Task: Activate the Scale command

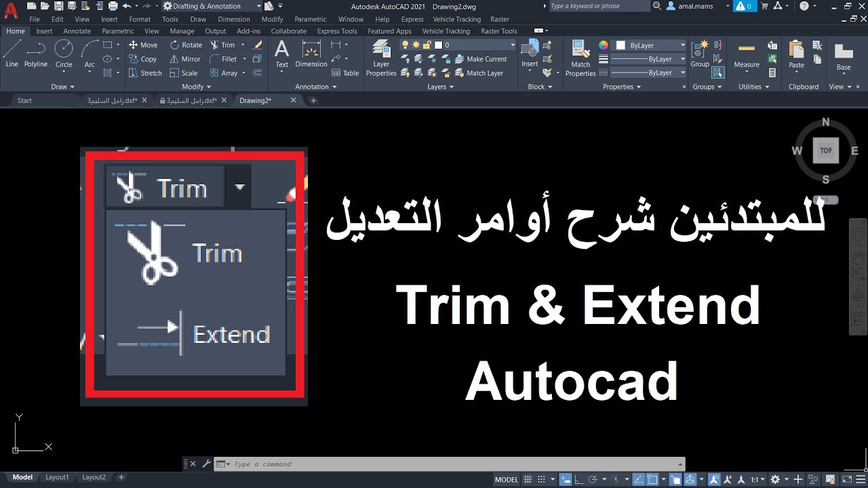Action: (184, 73)
